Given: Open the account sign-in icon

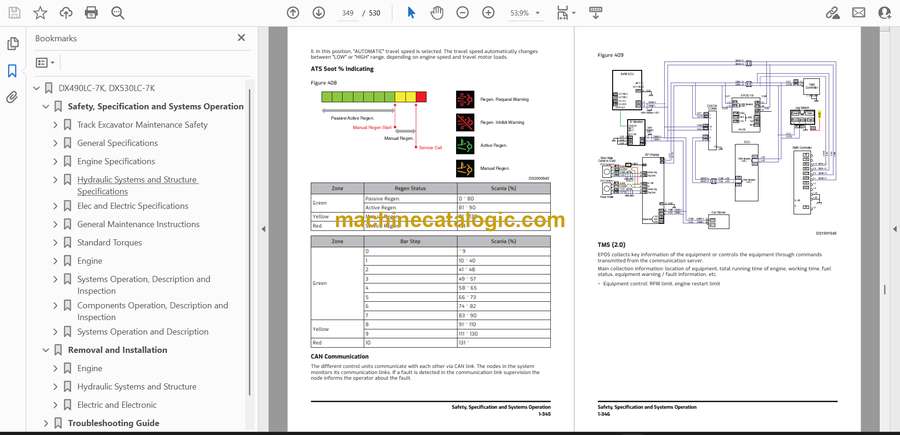Looking at the screenshot, I should (x=885, y=13).
